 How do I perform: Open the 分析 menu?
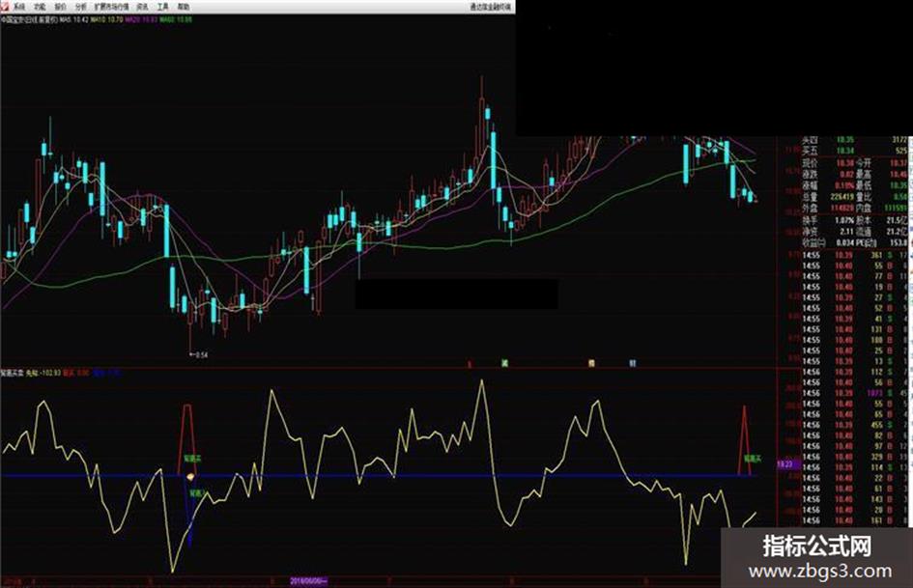click(x=81, y=7)
